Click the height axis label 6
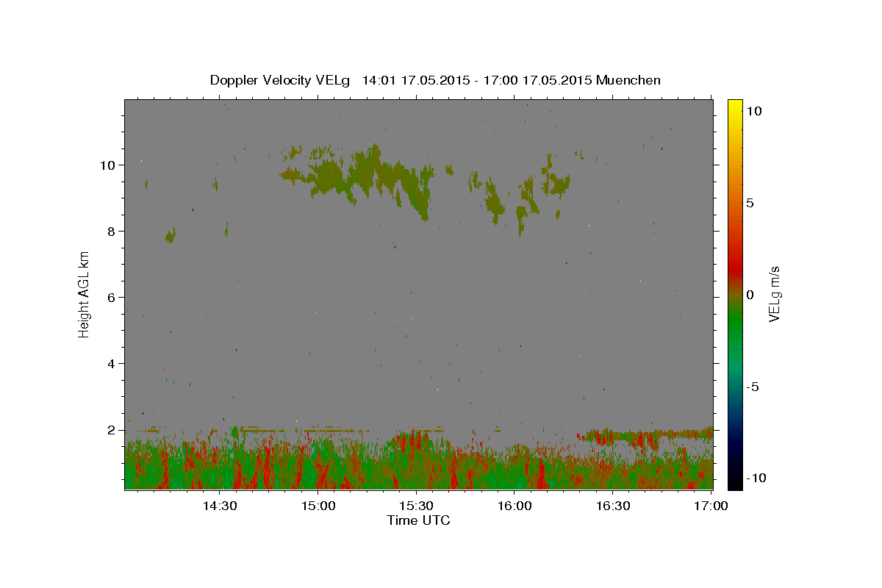The image size is (882, 588). pos(111,297)
